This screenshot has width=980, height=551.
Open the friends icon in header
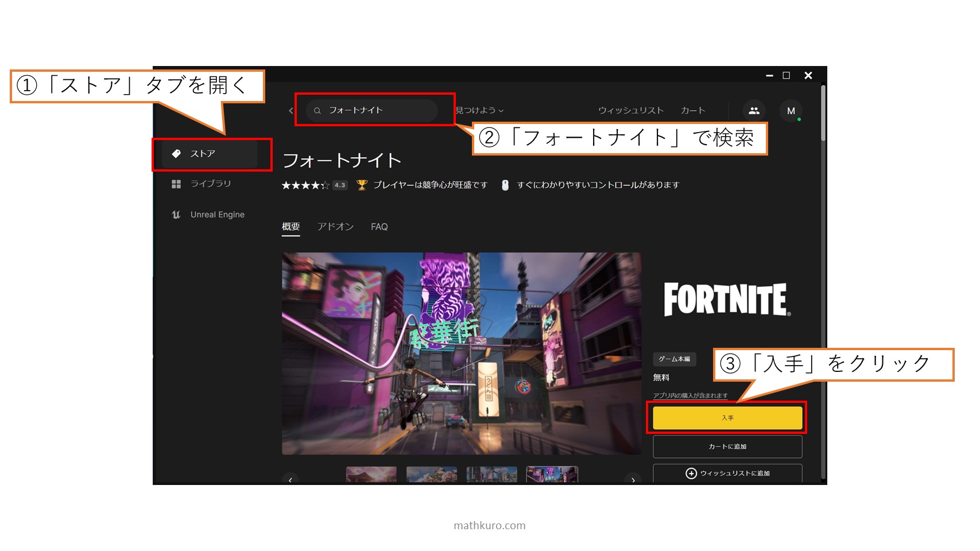click(754, 111)
